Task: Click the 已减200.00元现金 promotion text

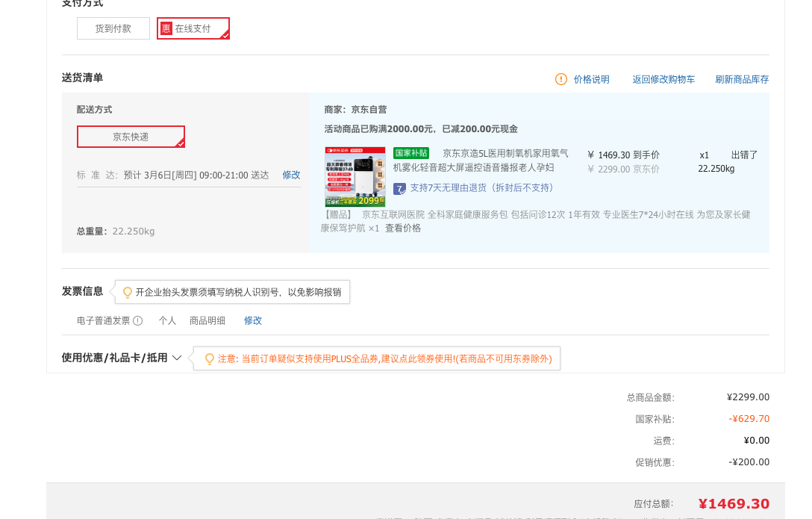Action: pos(480,129)
